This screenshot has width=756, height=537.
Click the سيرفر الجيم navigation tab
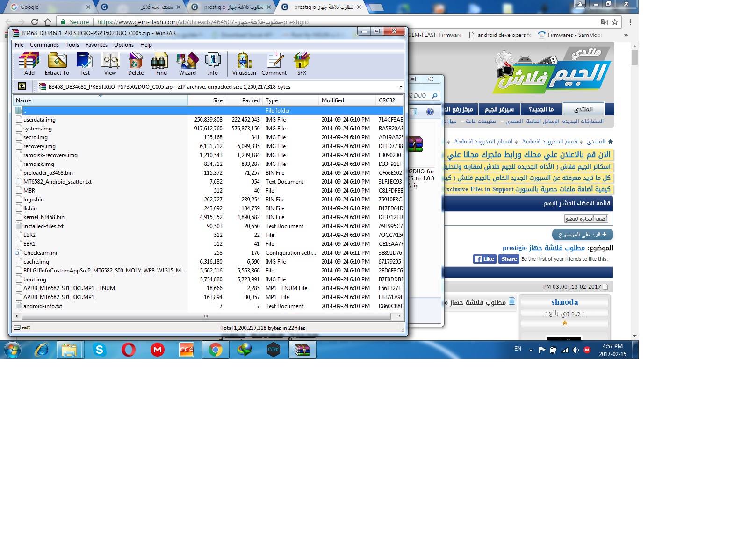coord(499,109)
